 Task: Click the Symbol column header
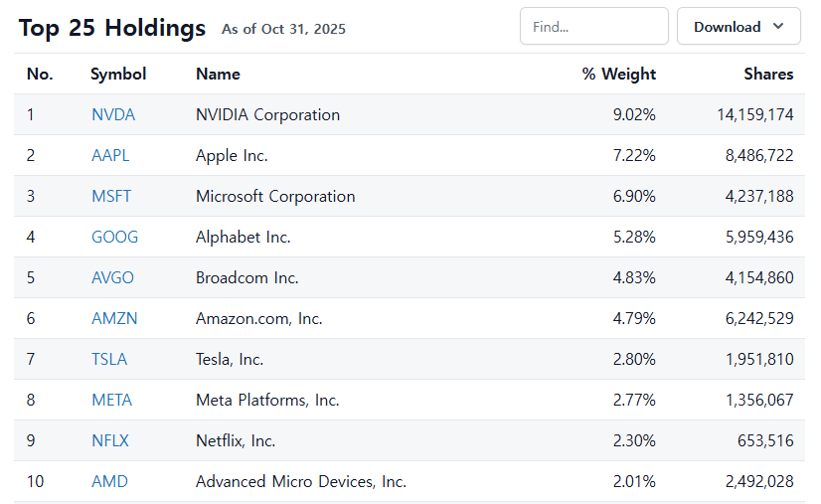pos(118,74)
